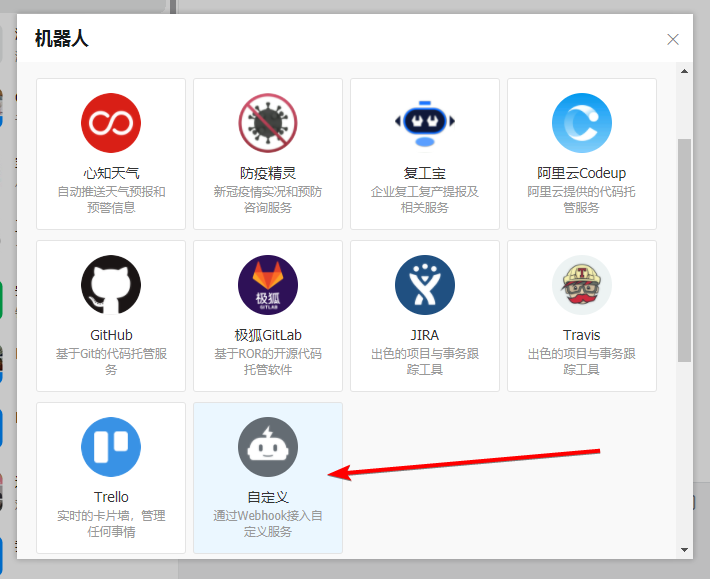Click the 防疫精灵 title text
The height and width of the screenshot is (579, 710).
[x=268, y=173]
